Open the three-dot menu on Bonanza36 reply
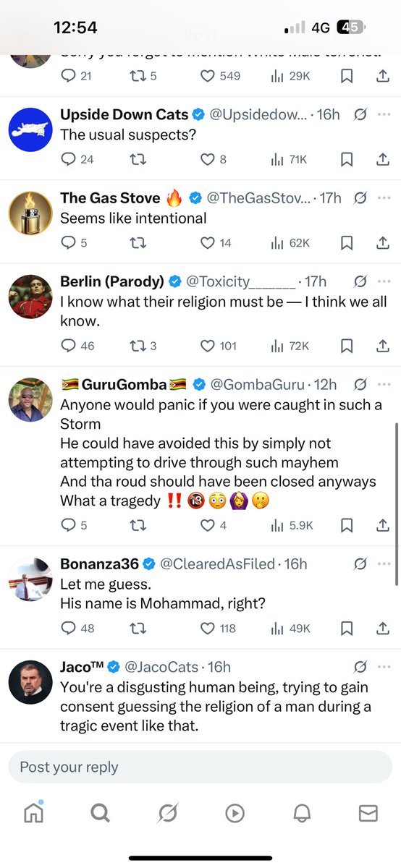The height and width of the screenshot is (868, 401). tap(384, 563)
